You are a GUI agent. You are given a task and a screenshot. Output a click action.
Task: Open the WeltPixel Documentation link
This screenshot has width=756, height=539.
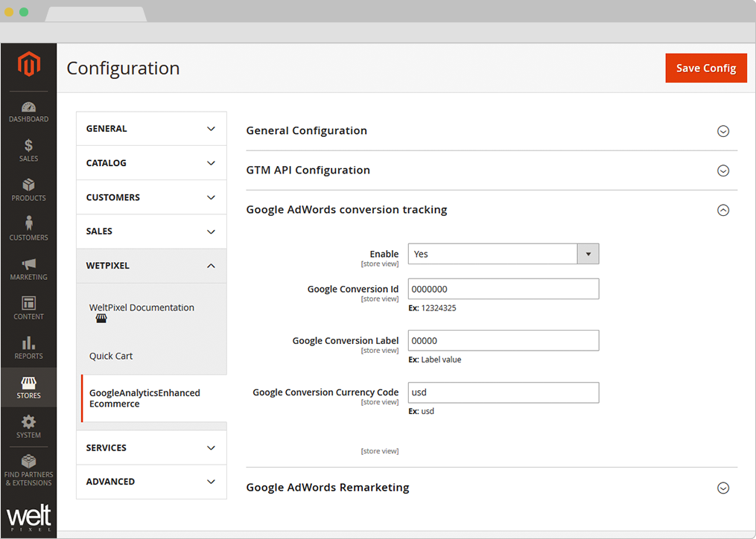[x=142, y=307]
